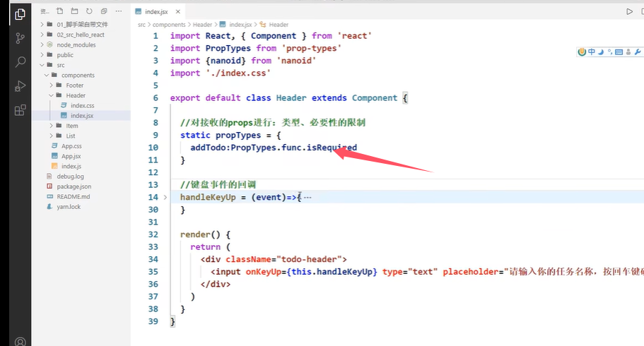Close the index.jsx editor tab
This screenshot has width=644, height=346.
pos(178,11)
